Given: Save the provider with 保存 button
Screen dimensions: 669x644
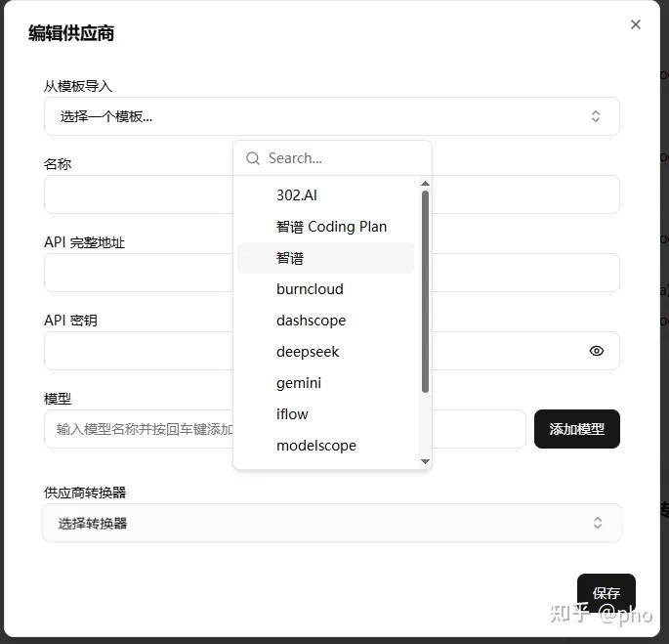Looking at the screenshot, I should click(x=606, y=593).
